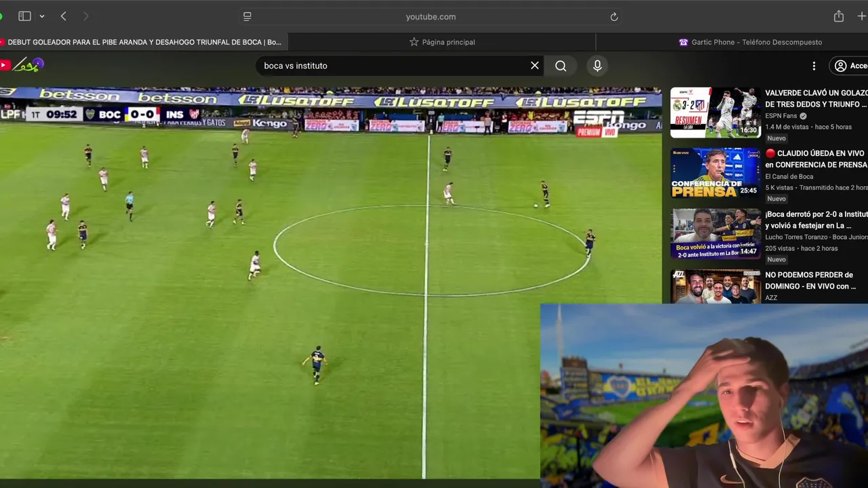Clear the search text with the X

point(534,66)
